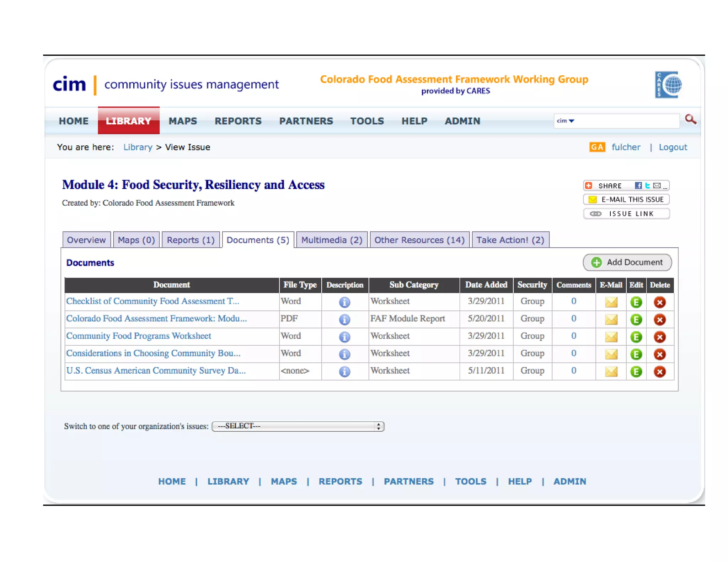
Task: Open description info for Community Food Programs Worksheet
Action: coord(344,337)
